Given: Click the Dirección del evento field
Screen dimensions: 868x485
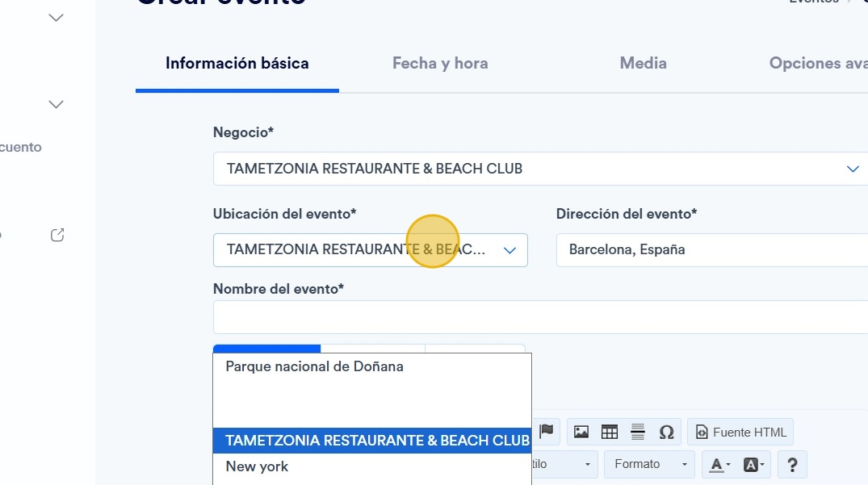Looking at the screenshot, I should (712, 250).
